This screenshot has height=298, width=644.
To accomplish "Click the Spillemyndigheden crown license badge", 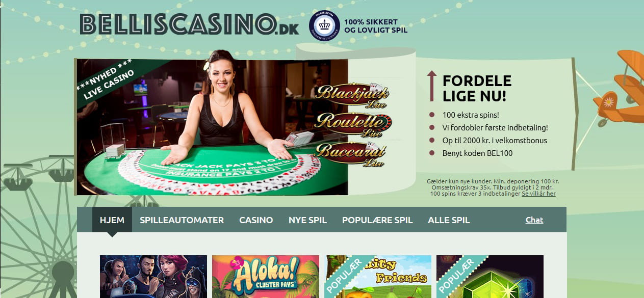I will (324, 26).
